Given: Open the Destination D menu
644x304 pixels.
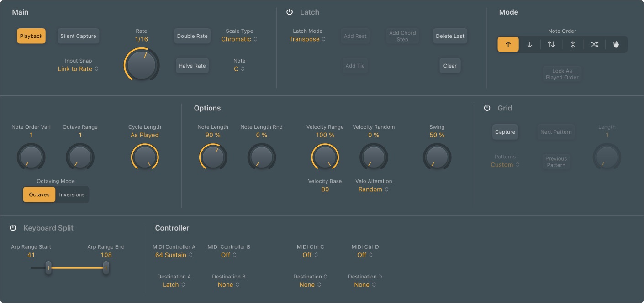Looking at the screenshot, I should click(365, 285).
